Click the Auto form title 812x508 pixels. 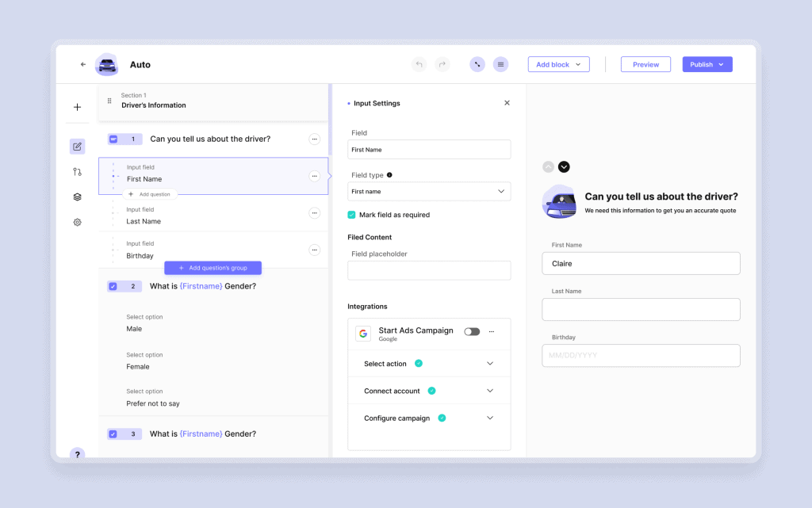coord(140,65)
